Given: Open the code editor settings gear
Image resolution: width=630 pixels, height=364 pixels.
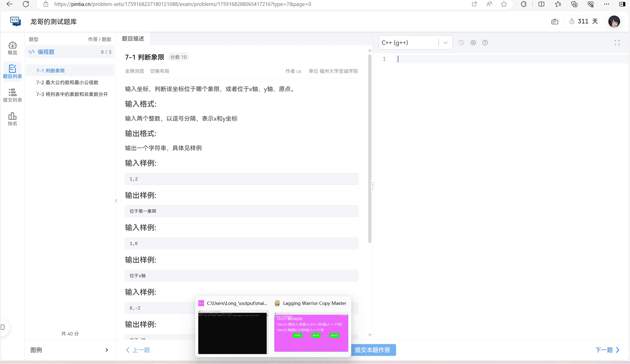Looking at the screenshot, I should 473,42.
